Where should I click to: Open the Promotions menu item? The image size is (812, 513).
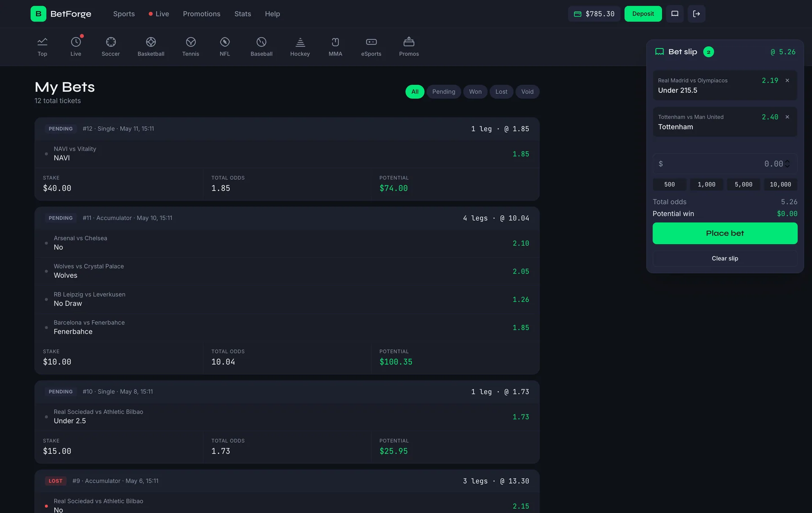click(202, 14)
